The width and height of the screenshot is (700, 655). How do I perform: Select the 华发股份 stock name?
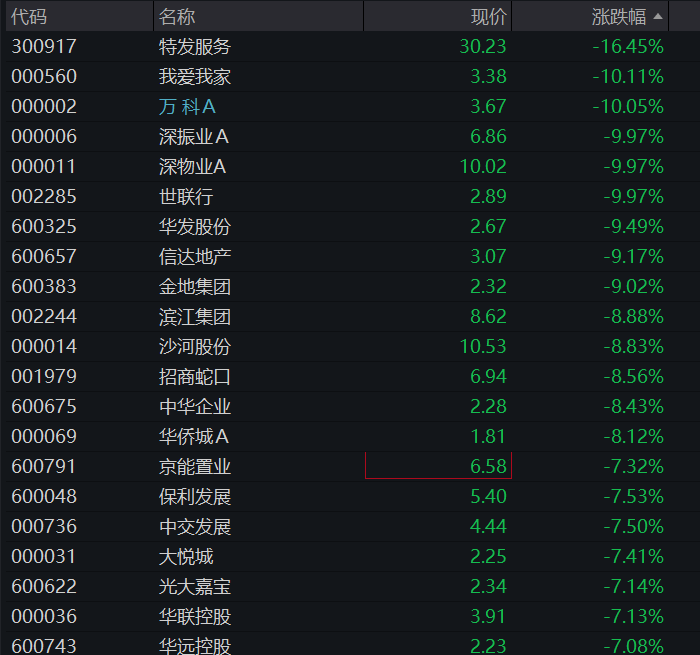[195, 226]
